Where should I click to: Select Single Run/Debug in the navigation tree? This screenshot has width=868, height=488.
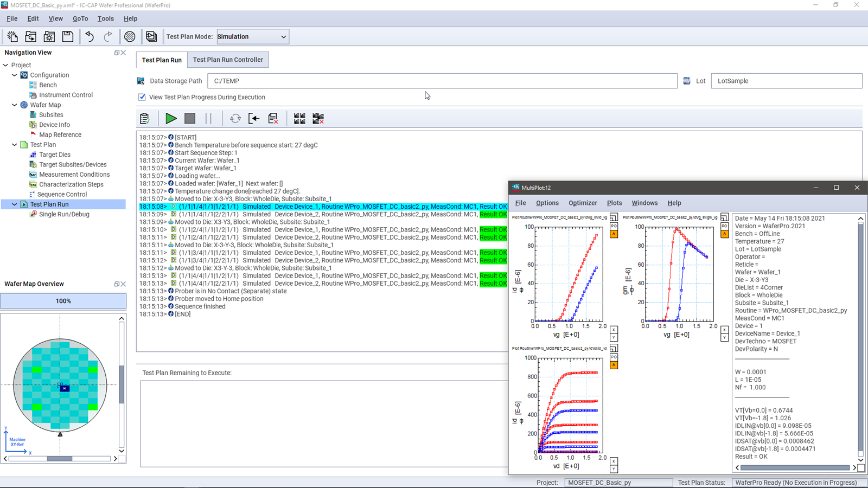pos(64,214)
